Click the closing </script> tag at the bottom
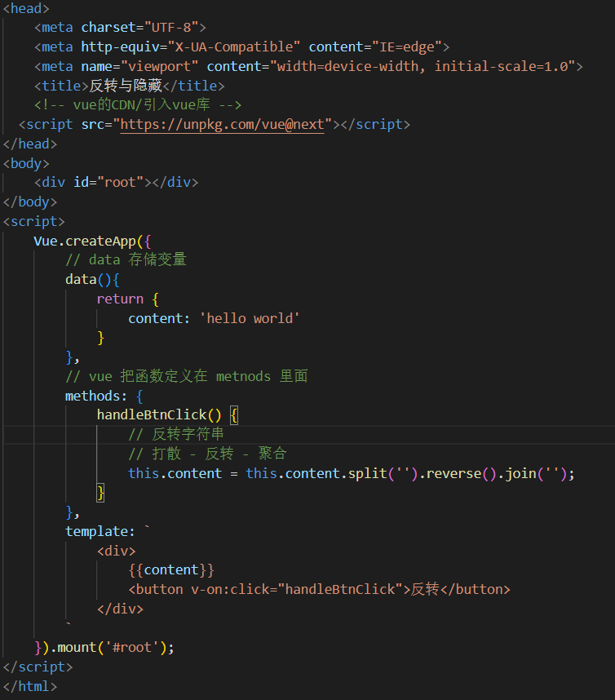 38,667
